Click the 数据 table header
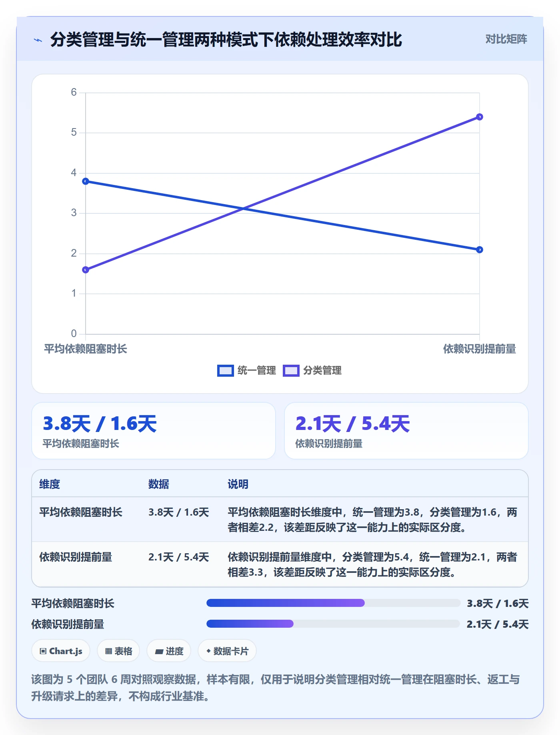This screenshot has height=735, width=560. click(159, 484)
